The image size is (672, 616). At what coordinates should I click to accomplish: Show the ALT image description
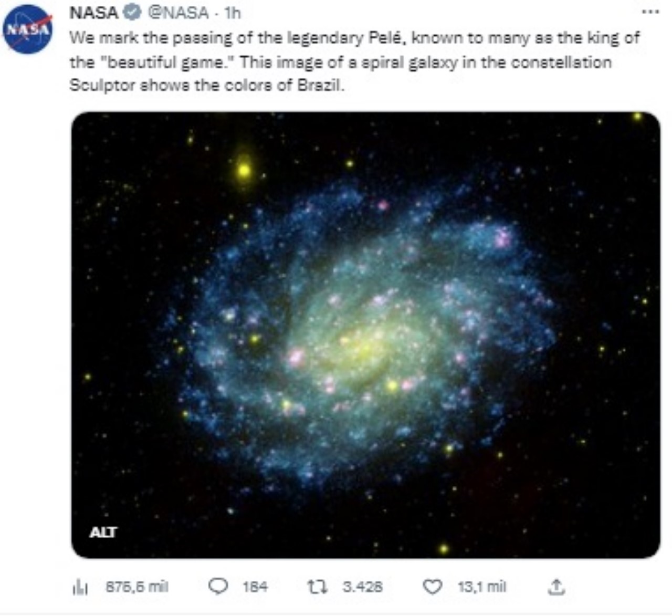coord(103,533)
